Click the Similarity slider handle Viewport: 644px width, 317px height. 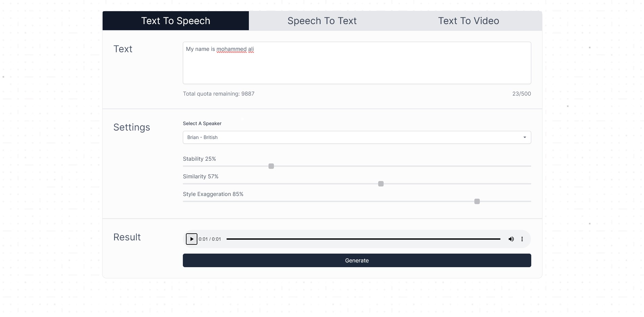(x=381, y=184)
